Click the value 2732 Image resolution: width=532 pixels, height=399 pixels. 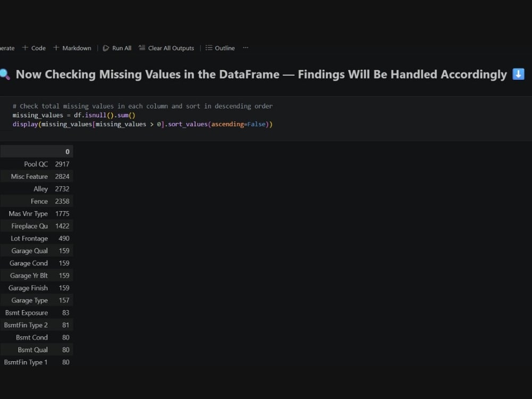[x=62, y=189]
